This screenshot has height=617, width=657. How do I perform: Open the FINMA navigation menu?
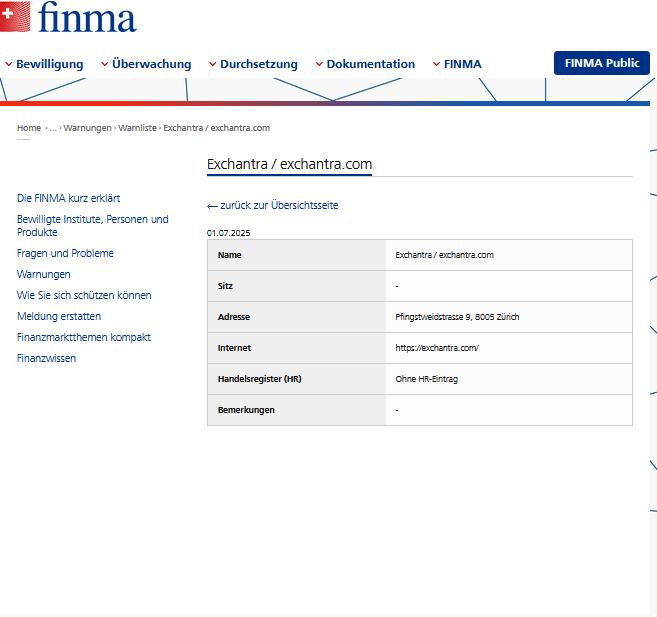(x=457, y=64)
